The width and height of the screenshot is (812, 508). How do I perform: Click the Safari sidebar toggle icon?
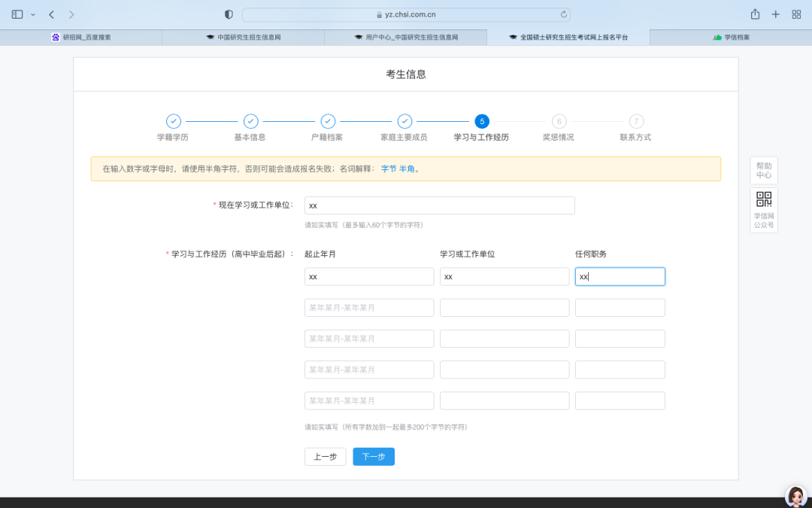(x=17, y=14)
